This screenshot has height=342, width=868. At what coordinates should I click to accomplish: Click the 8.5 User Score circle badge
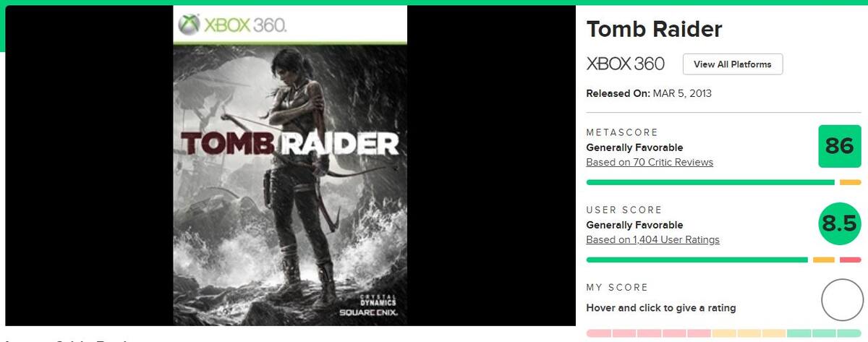(839, 223)
